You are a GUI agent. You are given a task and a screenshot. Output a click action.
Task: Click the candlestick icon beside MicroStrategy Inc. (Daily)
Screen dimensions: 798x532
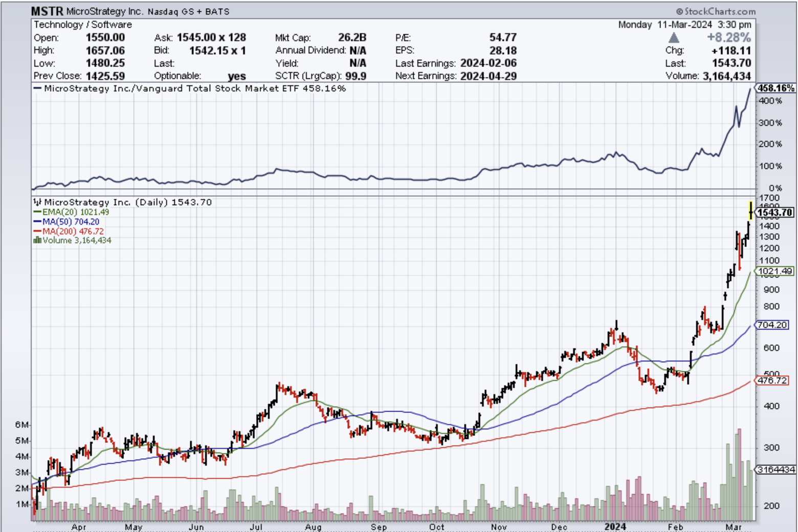point(37,203)
